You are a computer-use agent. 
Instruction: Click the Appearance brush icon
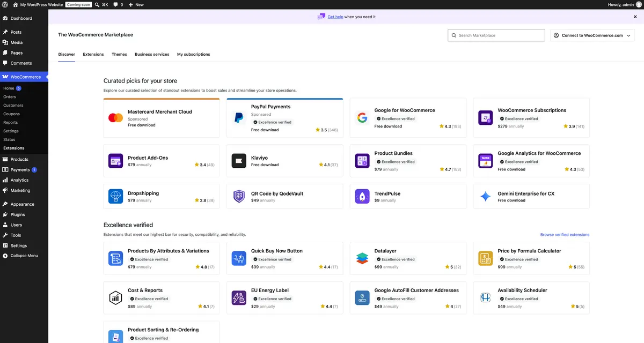tap(5, 204)
